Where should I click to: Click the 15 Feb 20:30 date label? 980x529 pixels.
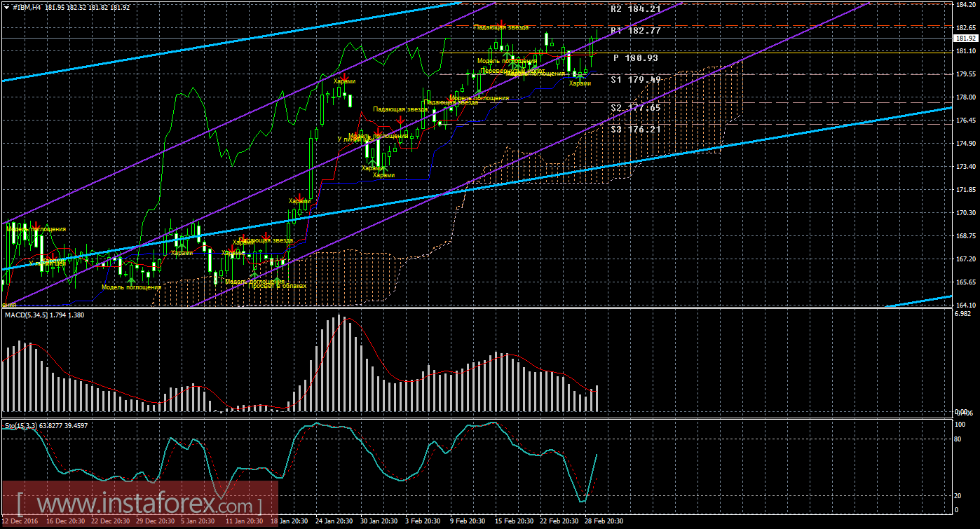coord(514,522)
